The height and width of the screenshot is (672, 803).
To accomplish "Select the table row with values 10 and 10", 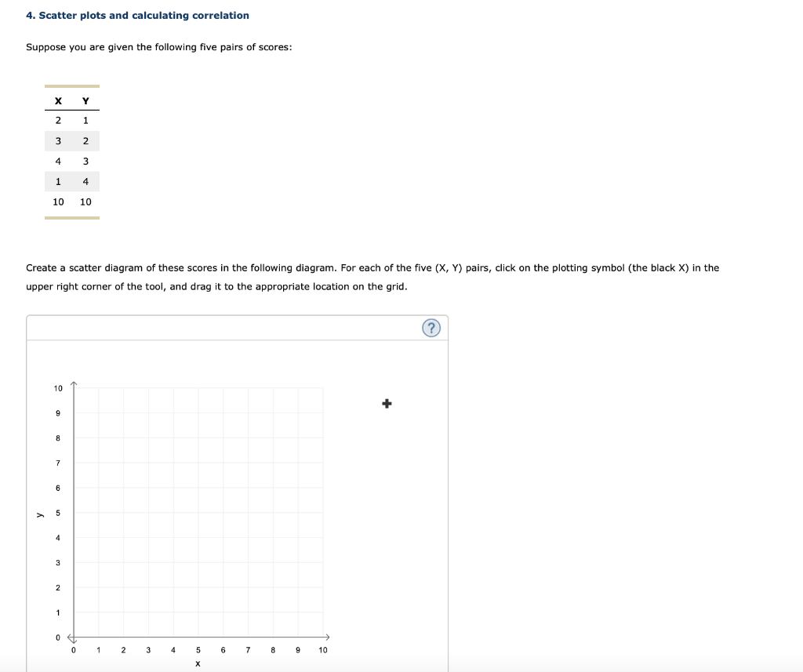I will tap(71, 202).
